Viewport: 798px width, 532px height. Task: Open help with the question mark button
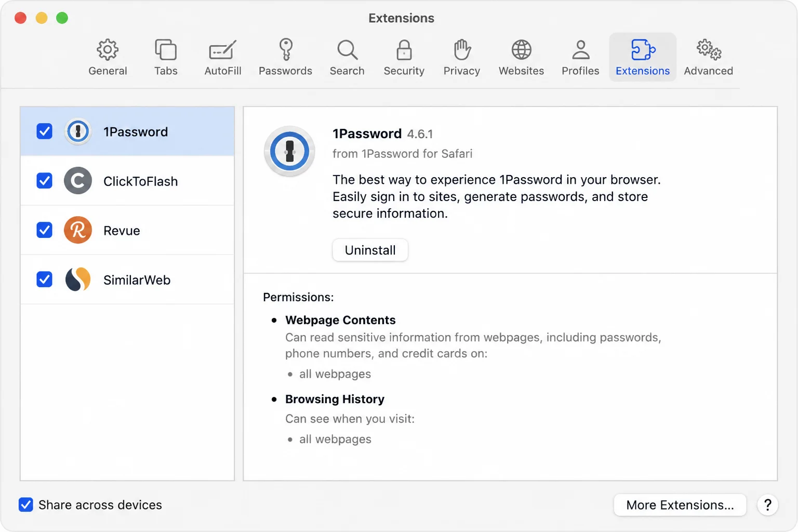(x=767, y=505)
